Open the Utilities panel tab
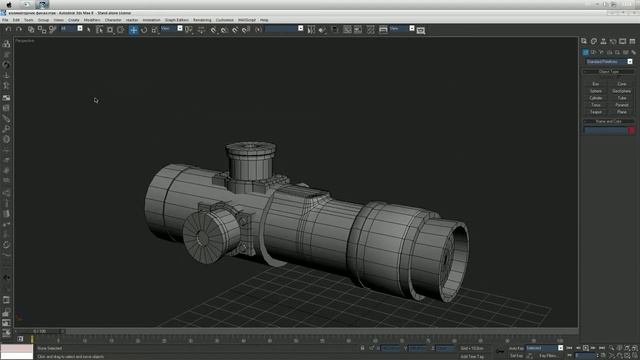The height and width of the screenshot is (360, 640). [x=632, y=41]
